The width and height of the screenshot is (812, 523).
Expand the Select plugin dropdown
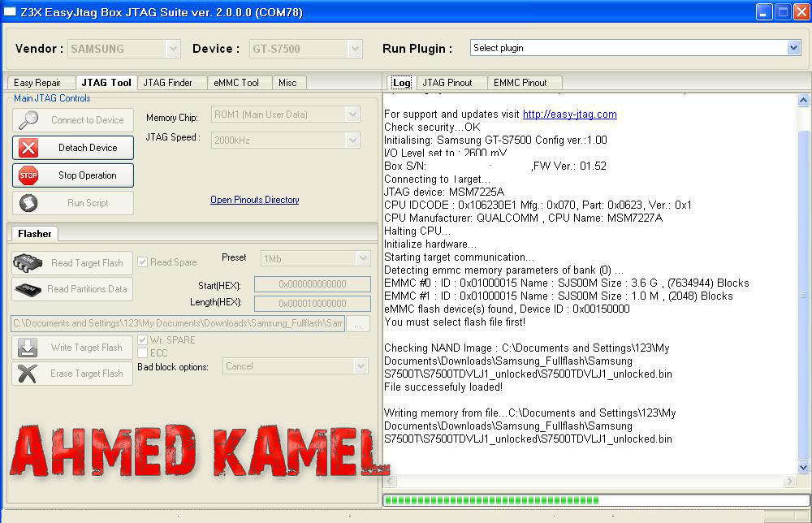coord(794,48)
